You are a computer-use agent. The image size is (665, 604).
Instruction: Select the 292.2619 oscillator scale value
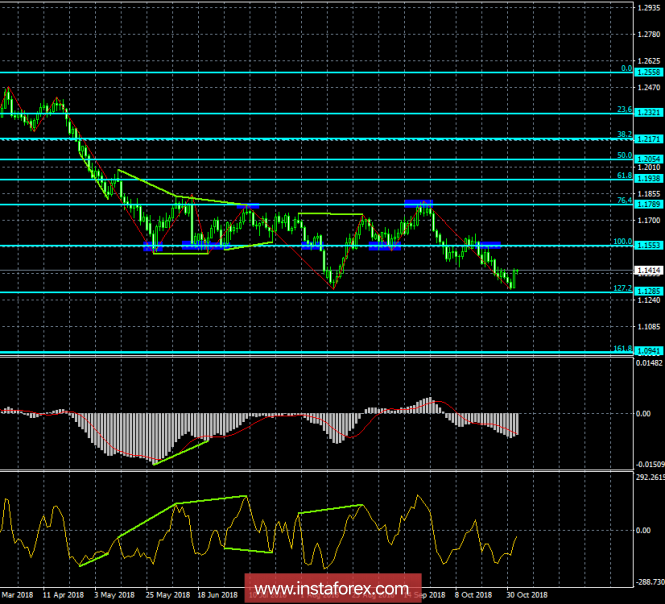[x=647, y=477]
